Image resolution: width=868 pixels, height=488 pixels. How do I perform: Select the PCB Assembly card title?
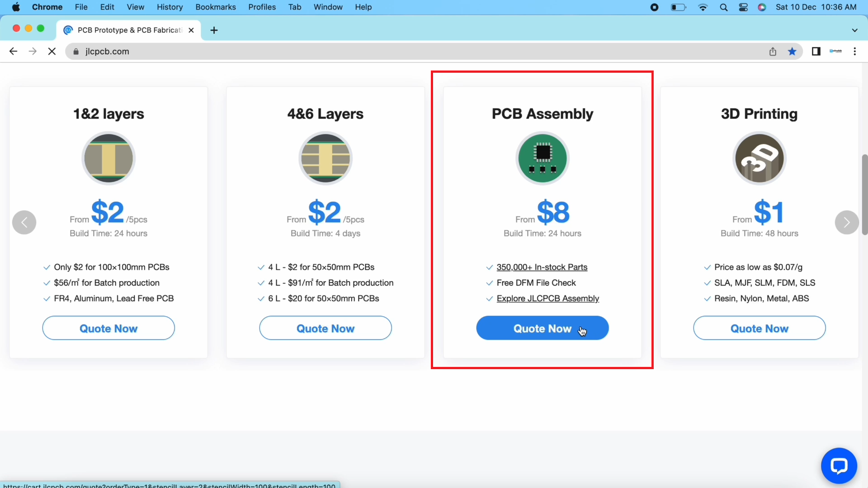[542, 114]
